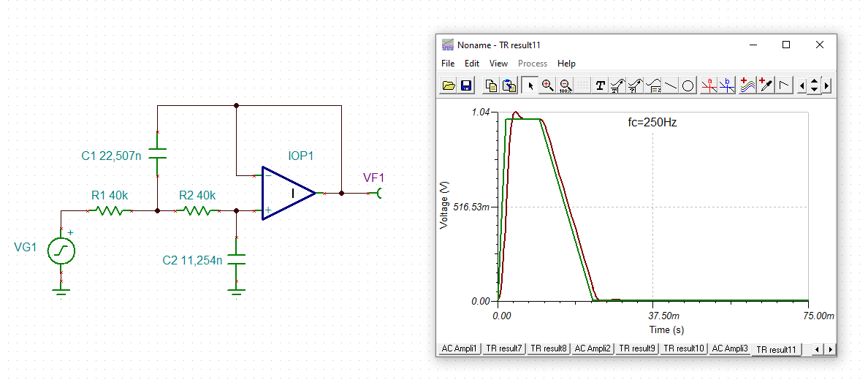868x385 pixels.
Task: Click the Noname - TR result11 title icon
Action: coord(448,45)
